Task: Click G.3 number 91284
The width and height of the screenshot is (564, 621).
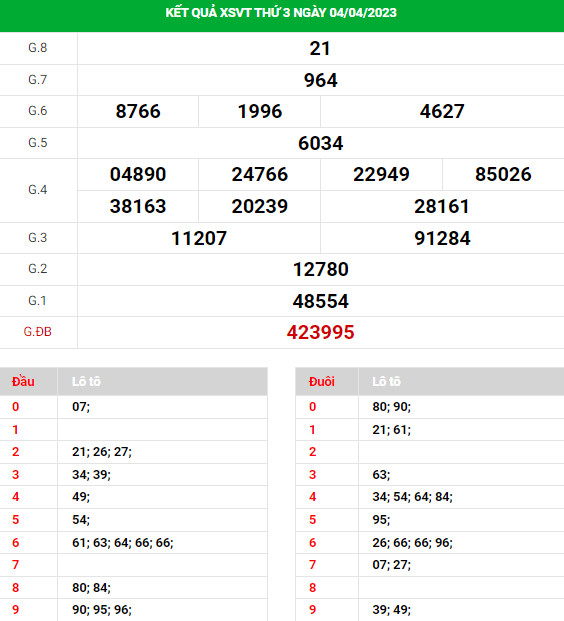Action: [x=442, y=238]
